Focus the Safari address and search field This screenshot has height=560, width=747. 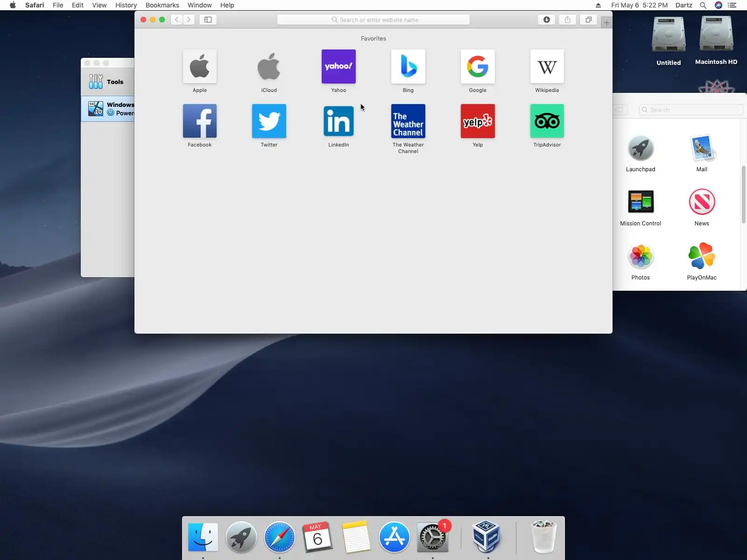(x=373, y=20)
